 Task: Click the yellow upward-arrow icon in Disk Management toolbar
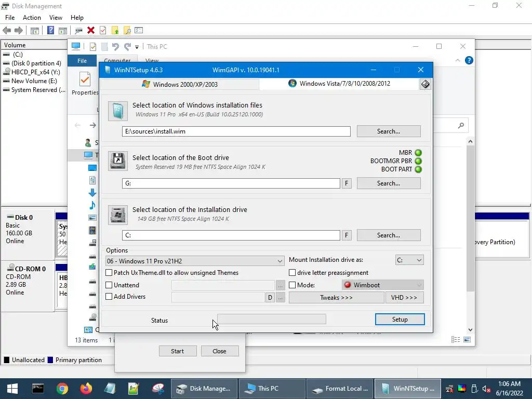[x=115, y=31]
